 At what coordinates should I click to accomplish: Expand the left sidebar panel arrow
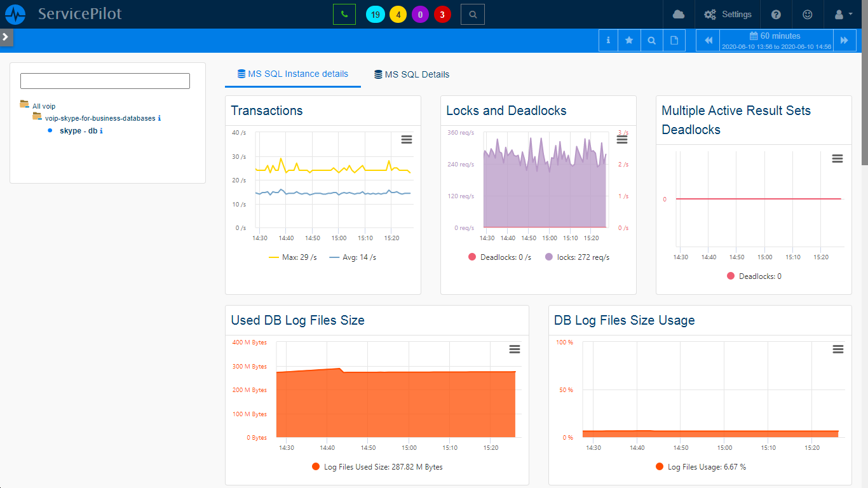tap(6, 37)
